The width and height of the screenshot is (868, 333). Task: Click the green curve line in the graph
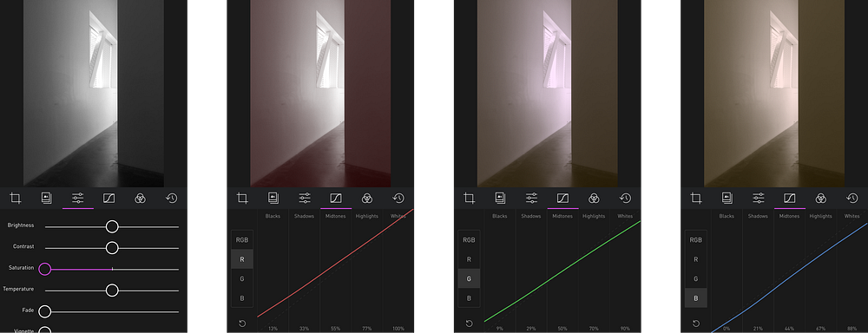click(x=562, y=271)
